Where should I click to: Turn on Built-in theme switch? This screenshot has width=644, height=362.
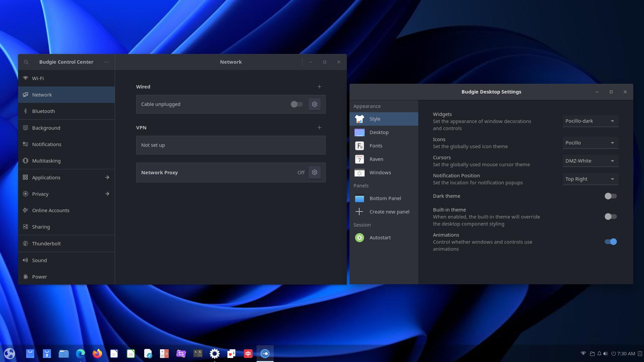[x=610, y=217]
